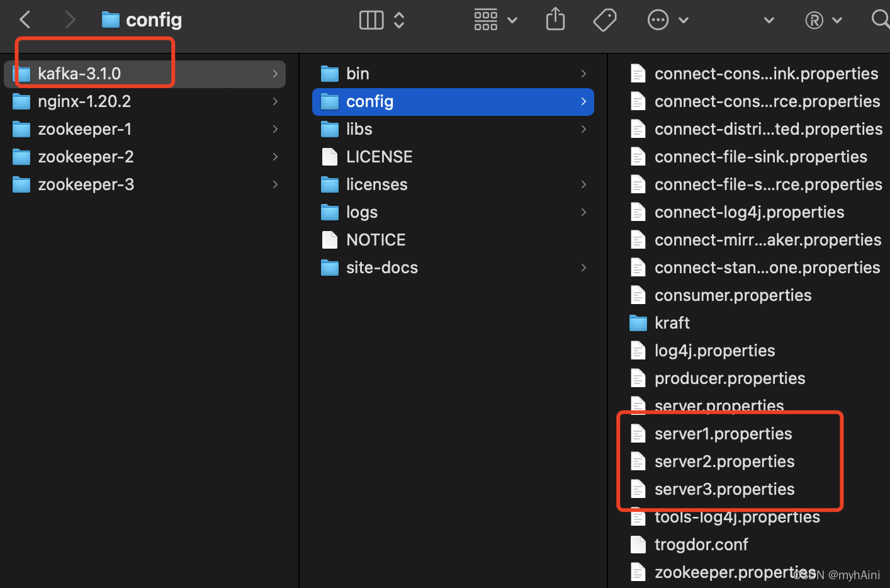Image resolution: width=890 pixels, height=588 pixels.
Task: Select the zookeeper-1 folder
Action: coord(145,129)
